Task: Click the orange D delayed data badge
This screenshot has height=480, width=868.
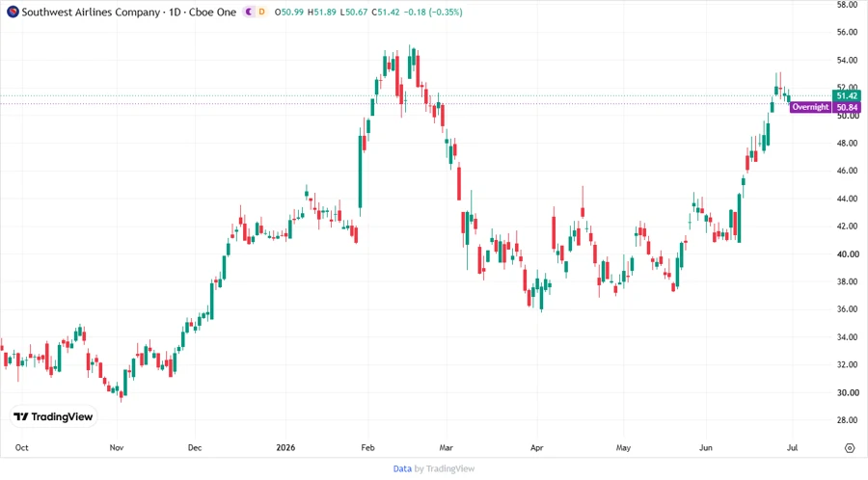Action: [x=261, y=12]
